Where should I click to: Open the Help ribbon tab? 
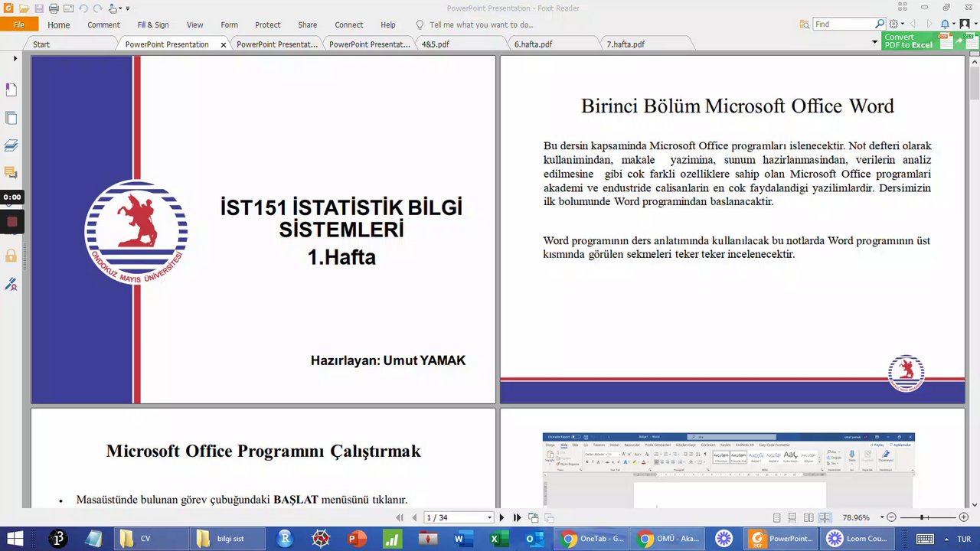tap(388, 24)
